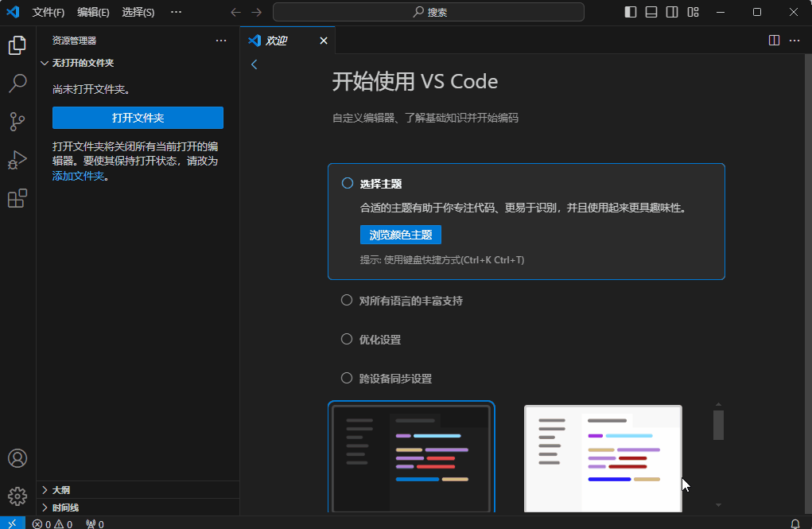Image resolution: width=812 pixels, height=529 pixels.
Task: Open the Extensions view
Action: click(x=17, y=198)
